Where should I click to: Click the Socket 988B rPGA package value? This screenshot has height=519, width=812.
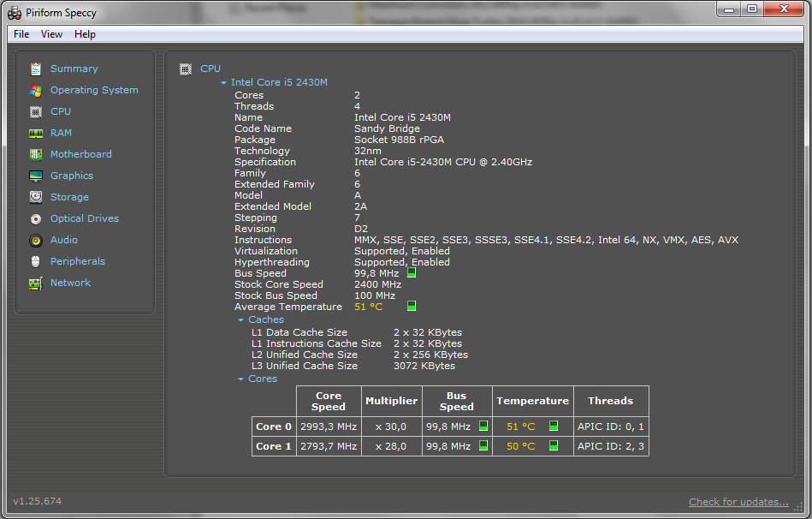click(399, 140)
